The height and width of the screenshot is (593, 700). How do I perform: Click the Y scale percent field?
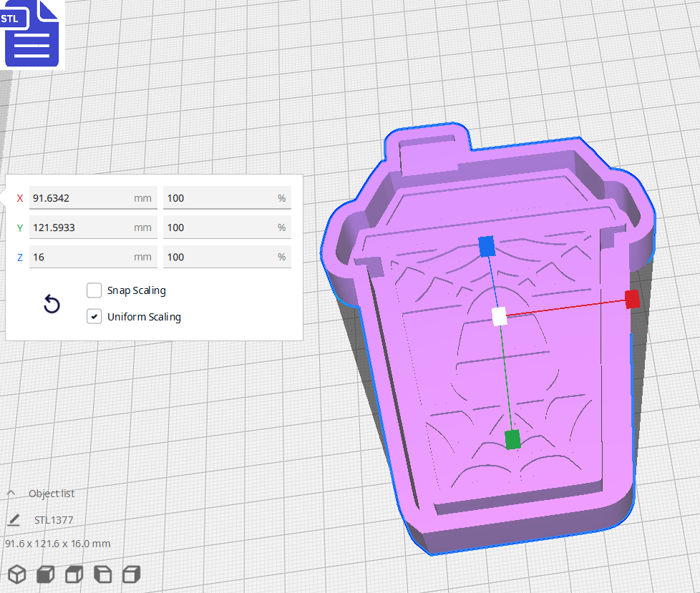[x=218, y=227]
